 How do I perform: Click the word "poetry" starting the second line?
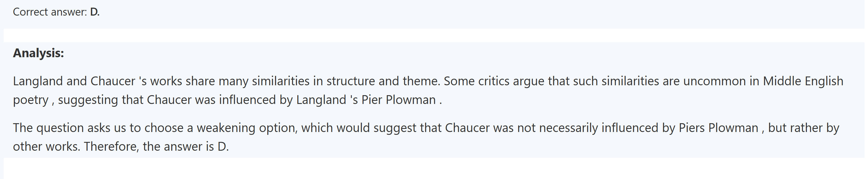[31, 100]
